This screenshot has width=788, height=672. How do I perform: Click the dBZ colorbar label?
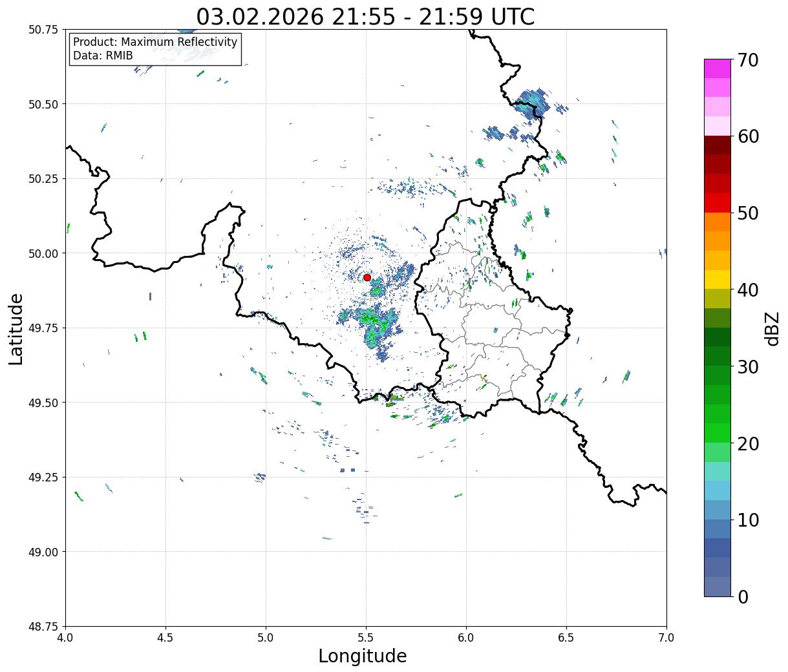(x=772, y=328)
